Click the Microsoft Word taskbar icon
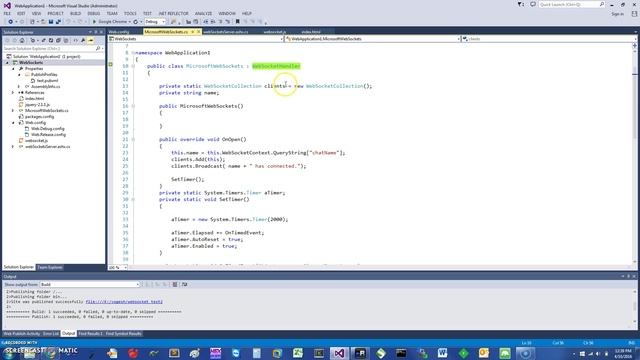This screenshot has width=640, height=360. coord(442,353)
